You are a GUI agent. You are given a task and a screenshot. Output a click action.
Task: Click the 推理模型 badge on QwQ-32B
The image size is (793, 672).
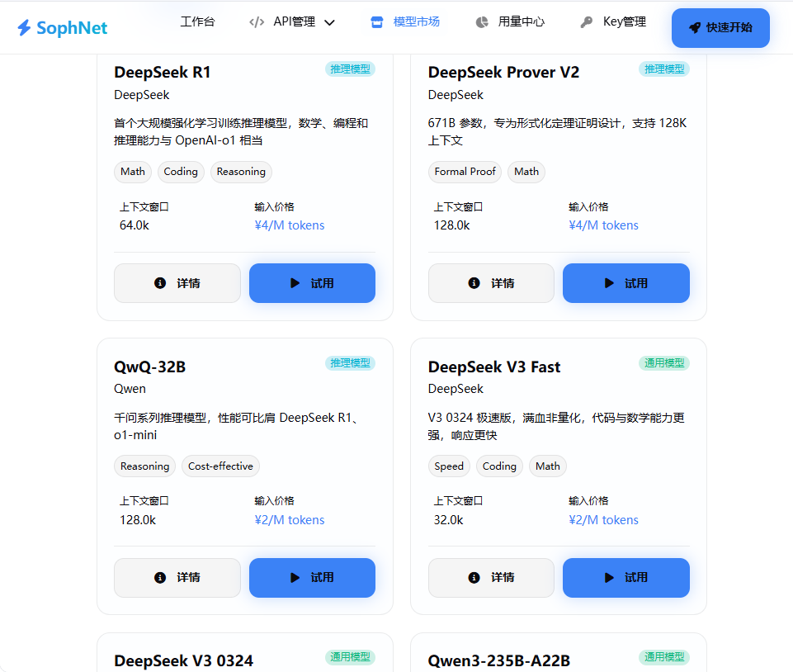click(350, 363)
